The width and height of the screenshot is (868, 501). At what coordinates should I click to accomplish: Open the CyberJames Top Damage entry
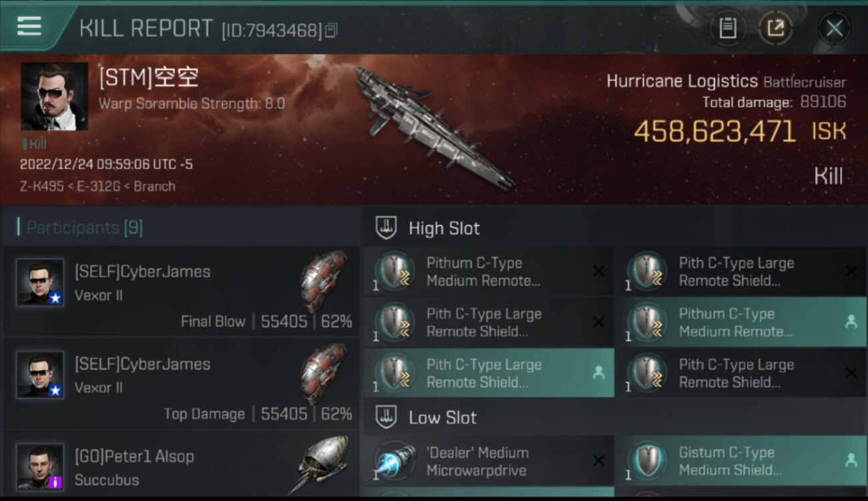[x=181, y=383]
